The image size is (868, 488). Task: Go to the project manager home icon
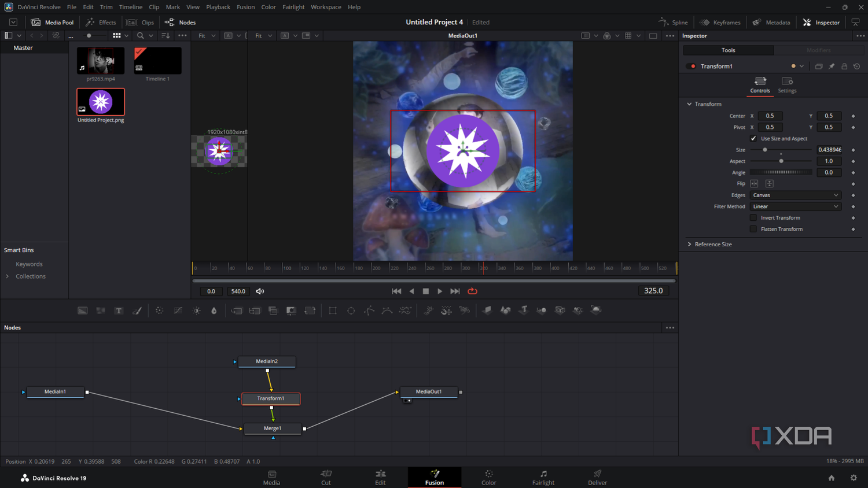coord(832,478)
